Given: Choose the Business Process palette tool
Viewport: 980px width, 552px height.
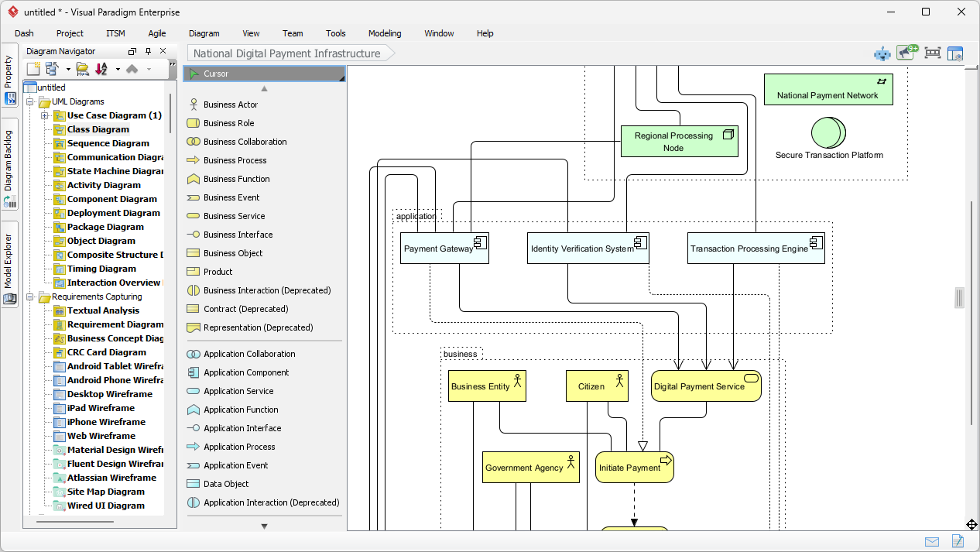Looking at the screenshot, I should 235,160.
